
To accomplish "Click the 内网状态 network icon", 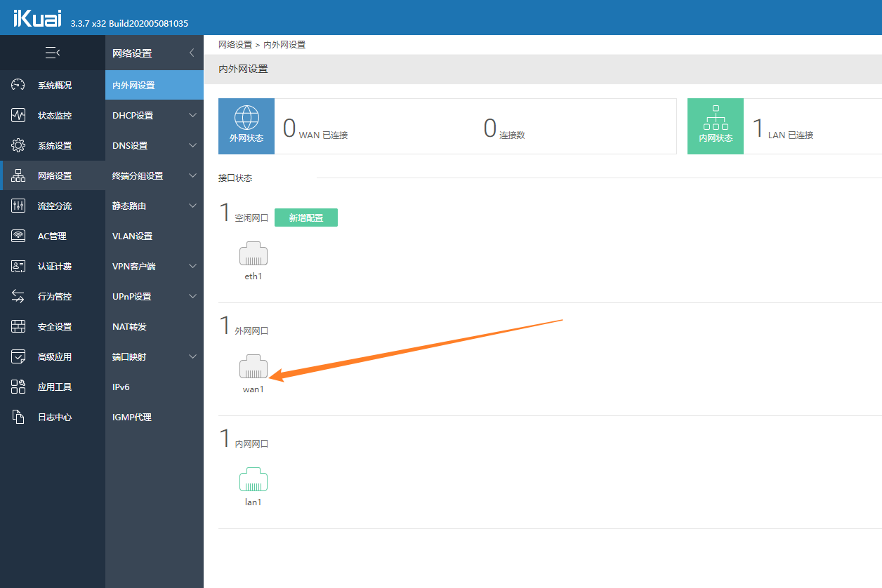I will click(x=715, y=118).
